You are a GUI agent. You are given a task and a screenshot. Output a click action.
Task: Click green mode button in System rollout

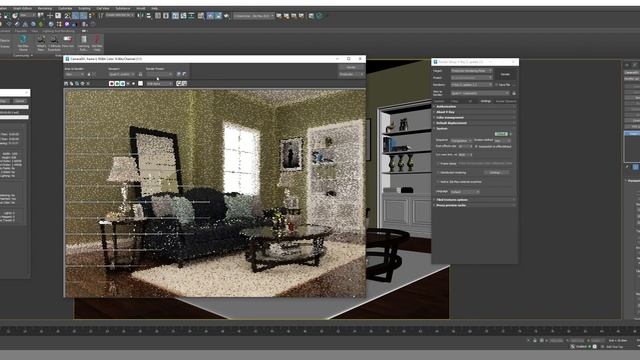[501, 134]
